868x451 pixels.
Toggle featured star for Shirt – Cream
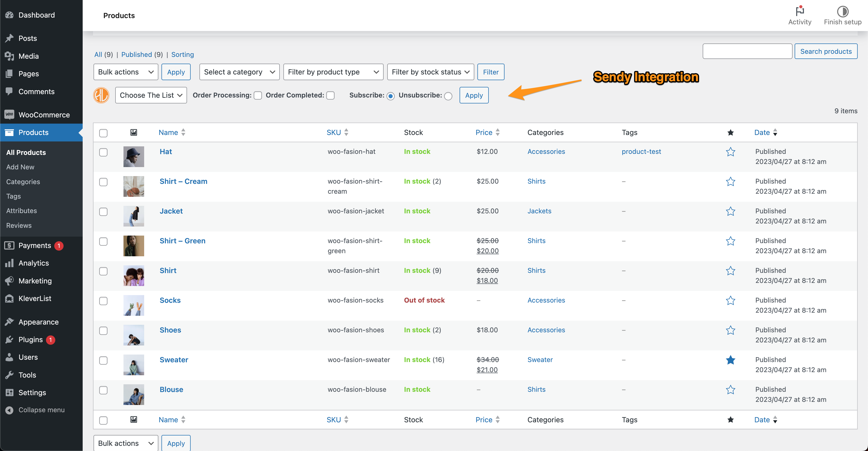coord(730,182)
